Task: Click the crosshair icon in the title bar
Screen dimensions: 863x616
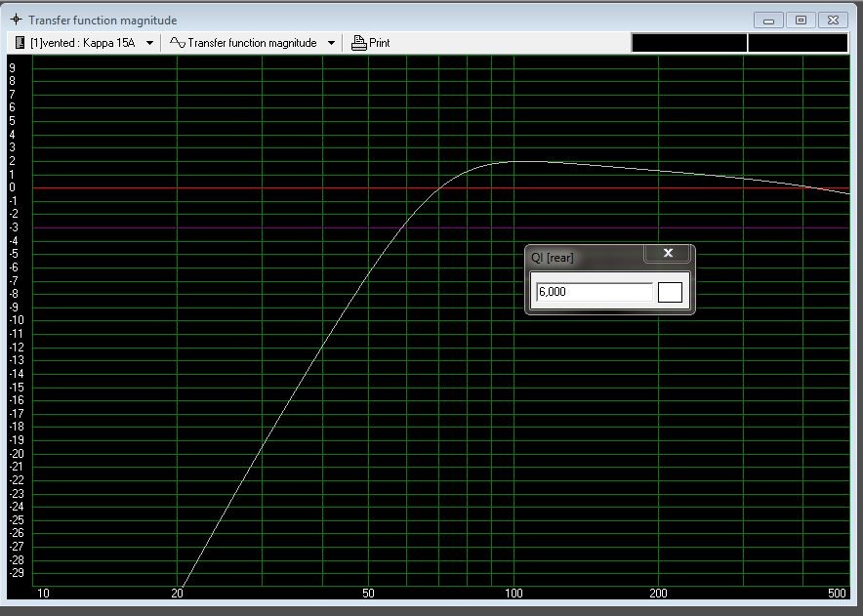Action: click(x=16, y=20)
